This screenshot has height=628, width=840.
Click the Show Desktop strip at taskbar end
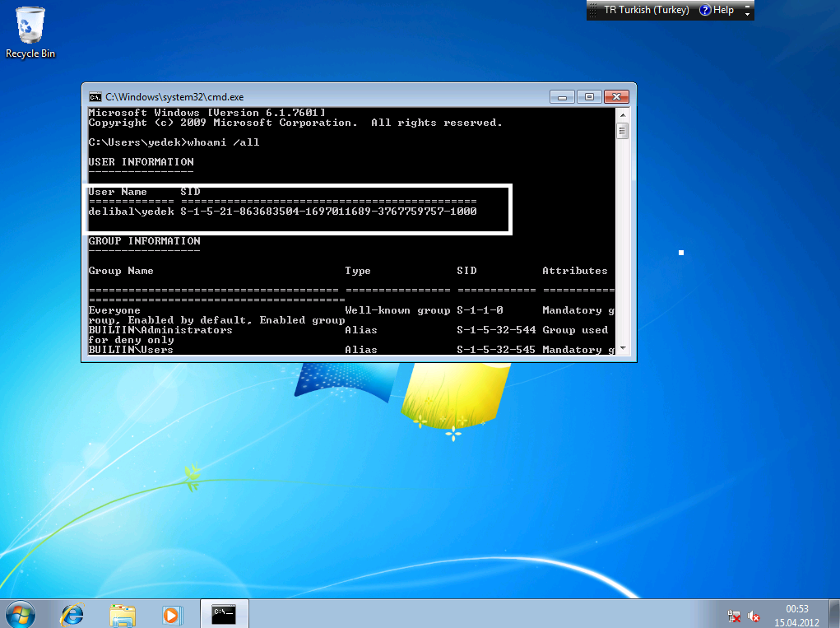tap(834, 614)
